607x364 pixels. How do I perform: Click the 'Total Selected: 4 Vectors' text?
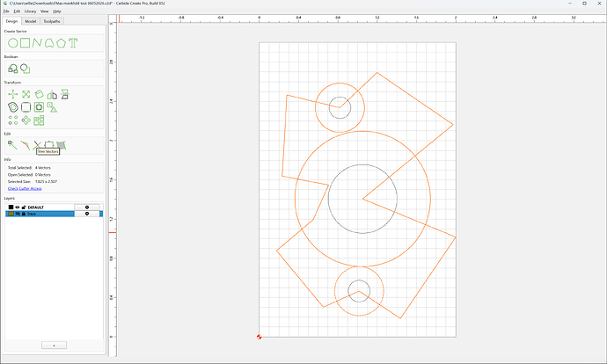point(29,168)
